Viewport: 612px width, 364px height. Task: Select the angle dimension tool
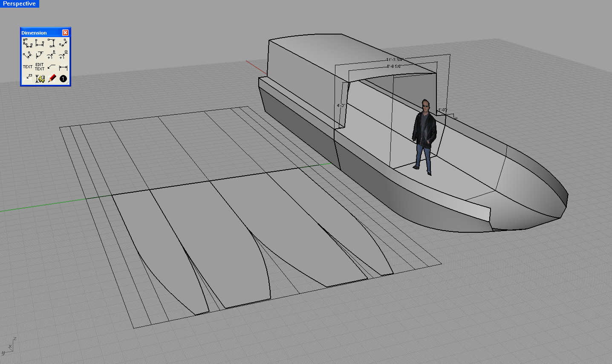coord(40,55)
